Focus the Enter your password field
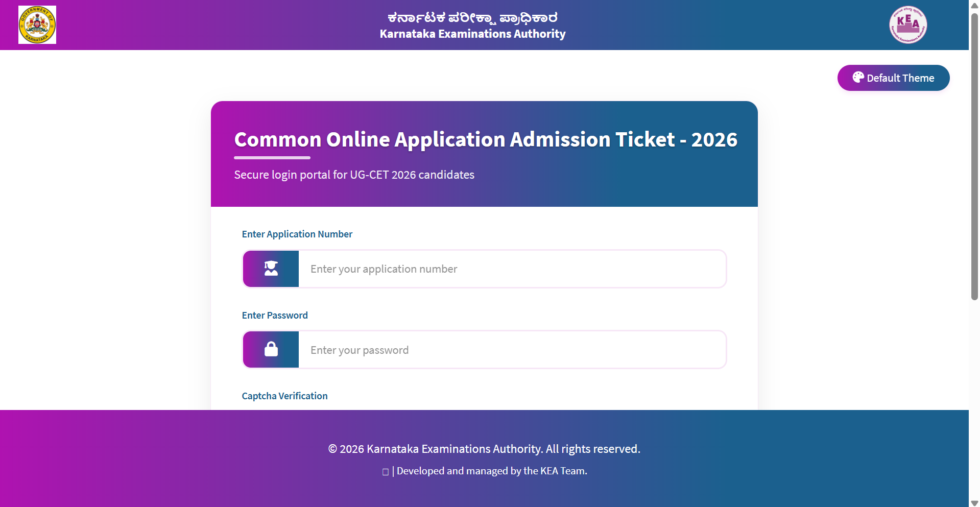 pyautogui.click(x=512, y=350)
